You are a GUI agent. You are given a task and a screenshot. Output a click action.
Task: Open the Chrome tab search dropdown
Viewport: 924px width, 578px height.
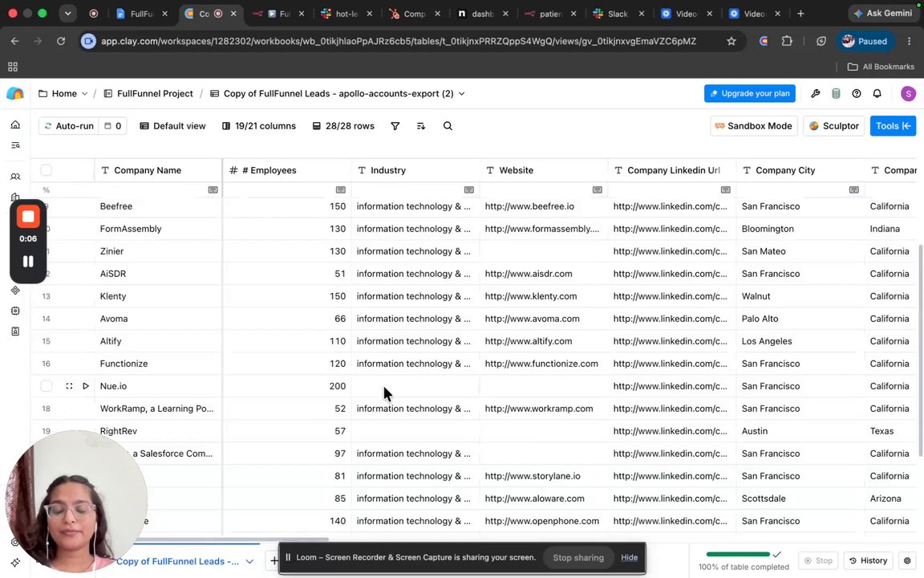click(x=67, y=14)
